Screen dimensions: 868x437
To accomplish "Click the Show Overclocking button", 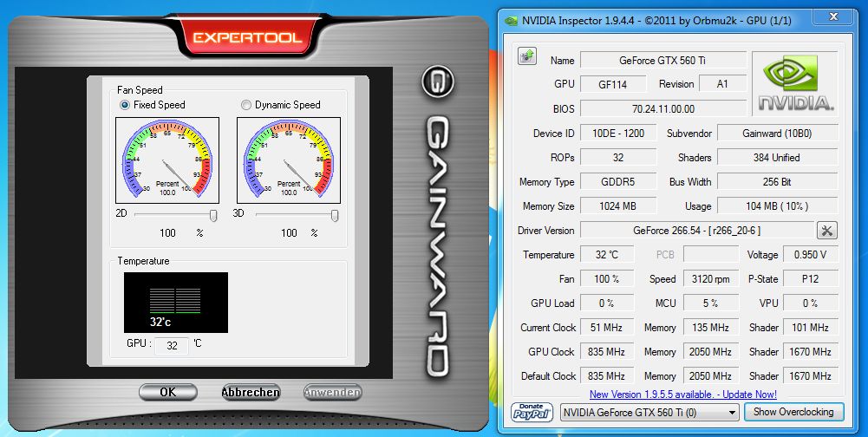I will 793,412.
